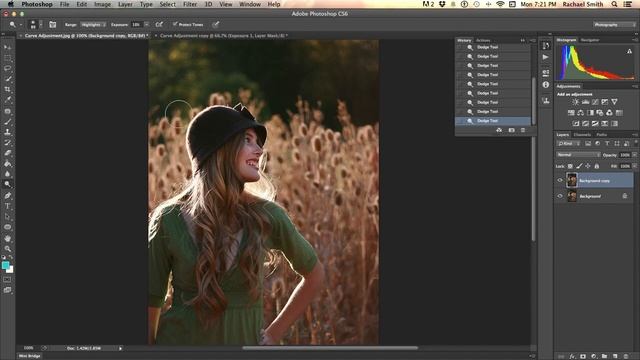Open the Range Highlights dropdown
Viewport: 640px width, 360px height.
pos(93,24)
